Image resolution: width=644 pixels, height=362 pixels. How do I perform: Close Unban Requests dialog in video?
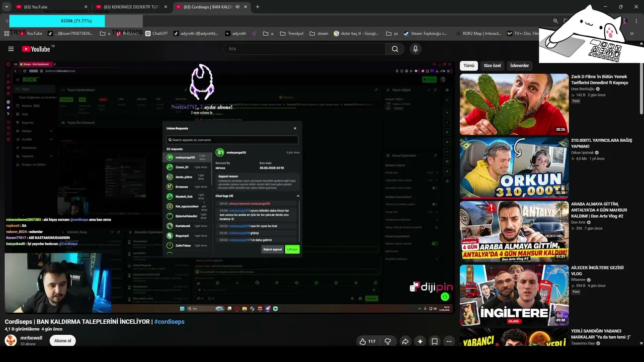click(295, 128)
